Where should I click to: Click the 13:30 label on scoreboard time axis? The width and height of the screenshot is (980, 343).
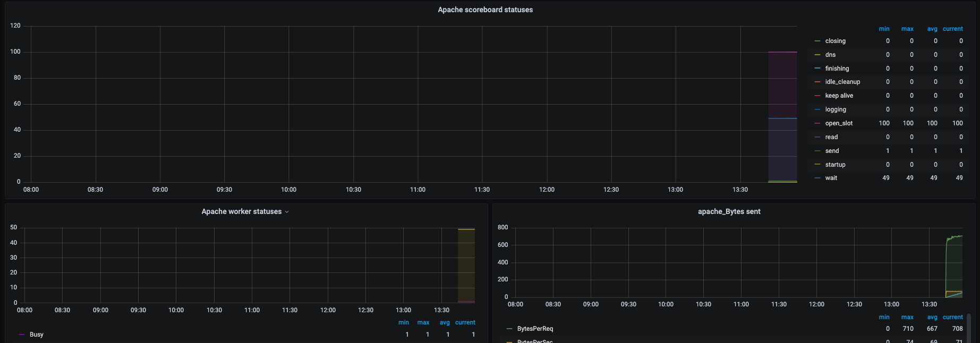[740, 190]
